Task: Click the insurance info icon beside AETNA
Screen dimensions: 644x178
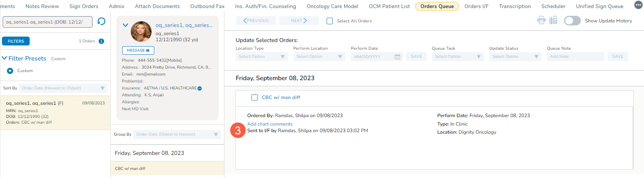Action: click(200, 89)
